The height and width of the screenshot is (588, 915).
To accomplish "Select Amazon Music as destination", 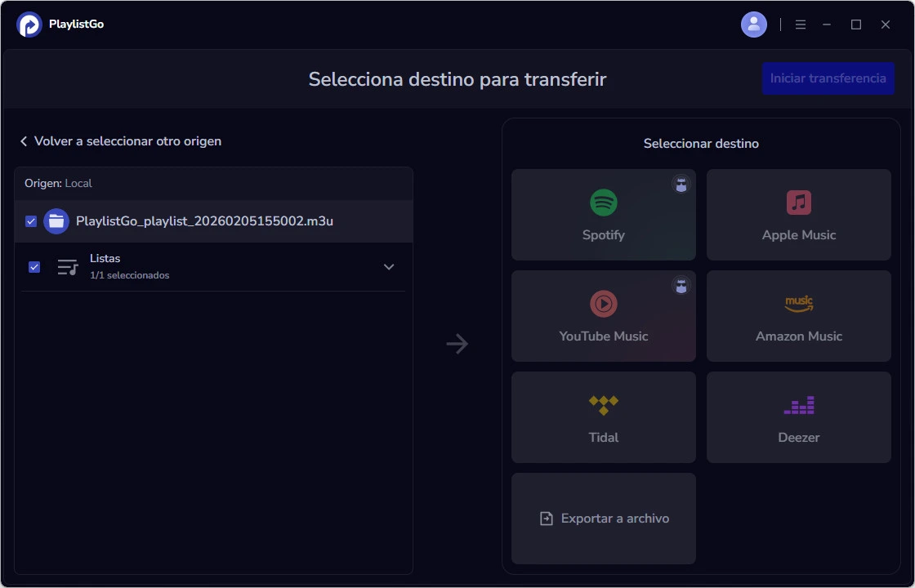I will (798, 316).
